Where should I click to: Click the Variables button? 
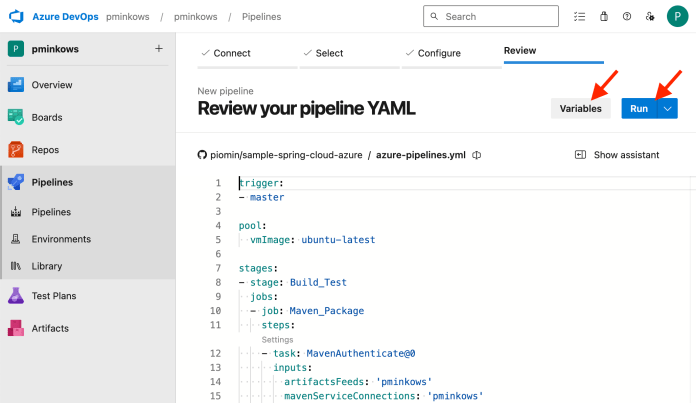581,108
